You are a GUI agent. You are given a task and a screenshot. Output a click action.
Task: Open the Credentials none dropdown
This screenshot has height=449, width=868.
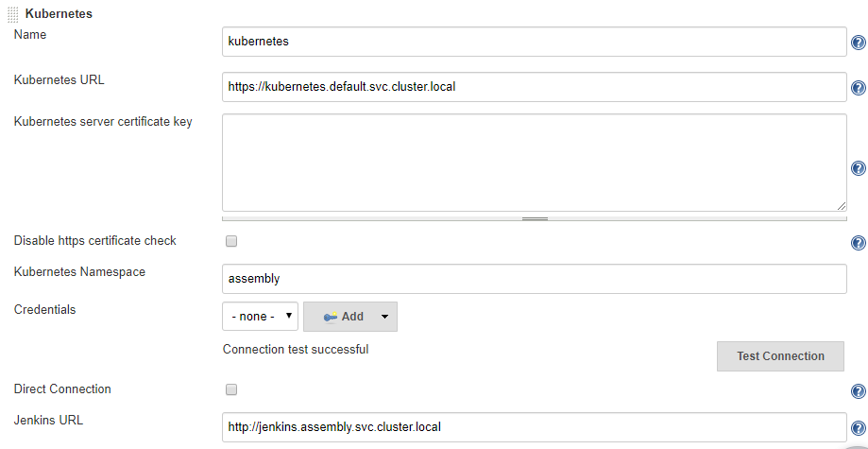(x=260, y=317)
